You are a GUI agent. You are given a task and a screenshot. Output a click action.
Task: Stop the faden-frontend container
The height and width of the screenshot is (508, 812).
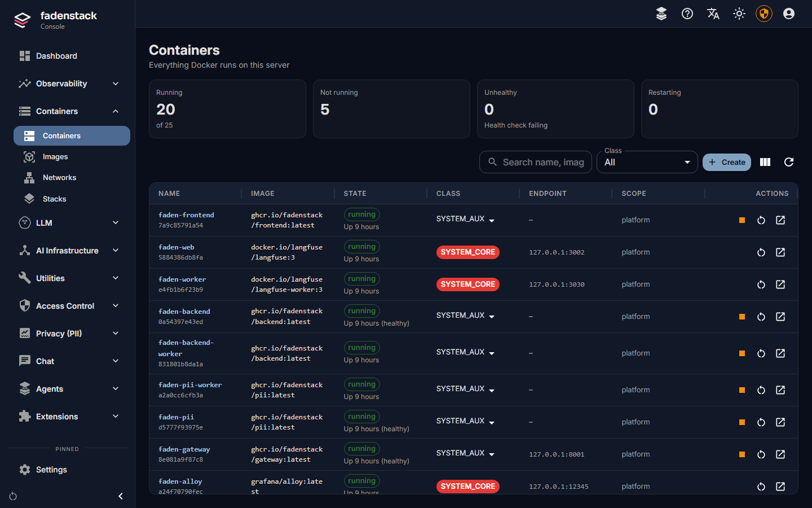point(742,220)
